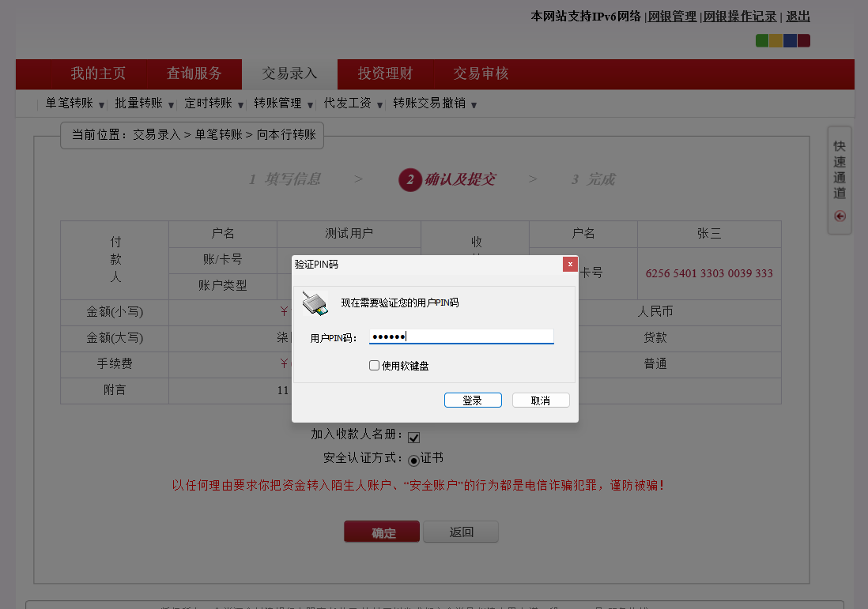Image resolution: width=868 pixels, height=609 pixels.
Task: Open the 投资理财 tab
Action: pyautogui.click(x=385, y=73)
